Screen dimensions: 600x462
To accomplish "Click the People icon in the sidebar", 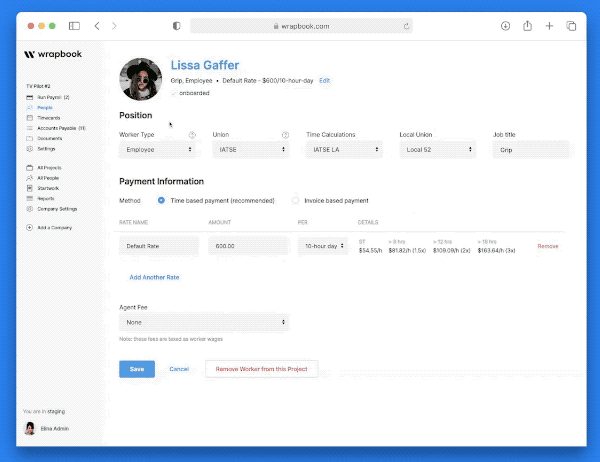I will pos(29,108).
